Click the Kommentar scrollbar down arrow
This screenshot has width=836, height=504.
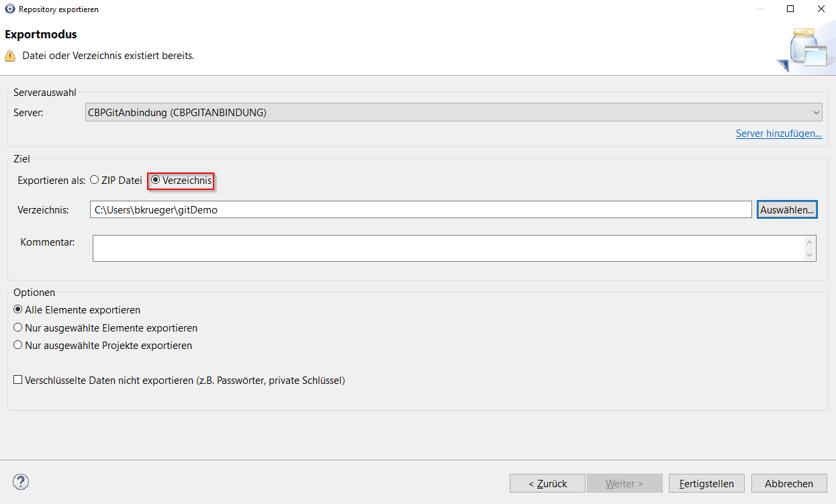[x=810, y=254]
